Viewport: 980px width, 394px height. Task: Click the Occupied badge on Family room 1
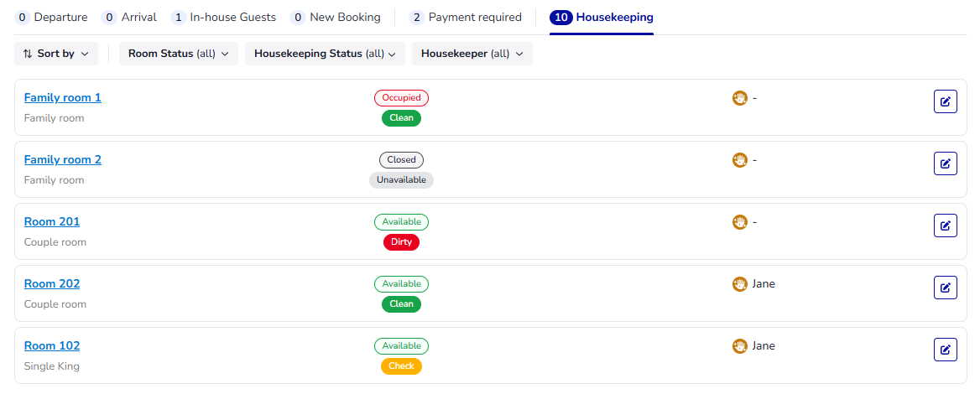click(x=401, y=98)
